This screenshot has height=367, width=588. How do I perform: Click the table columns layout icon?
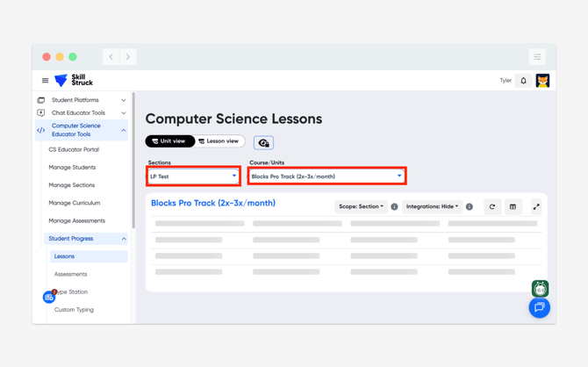513,207
